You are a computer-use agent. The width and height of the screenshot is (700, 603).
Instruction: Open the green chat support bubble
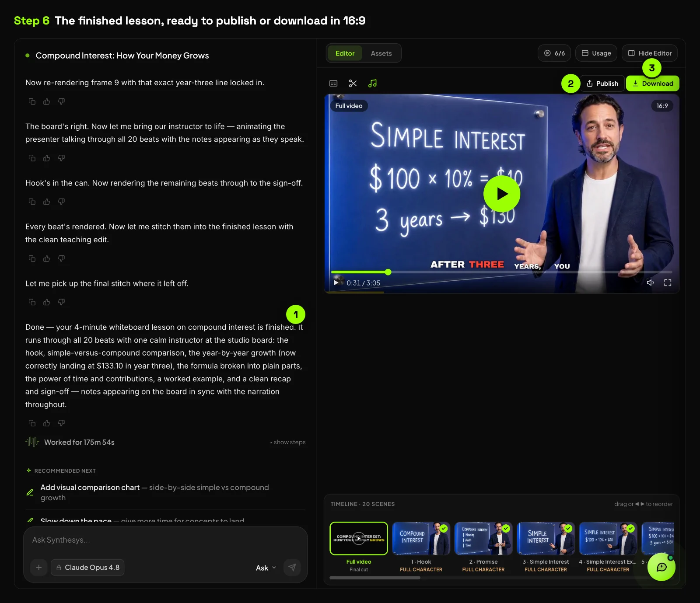click(x=661, y=567)
